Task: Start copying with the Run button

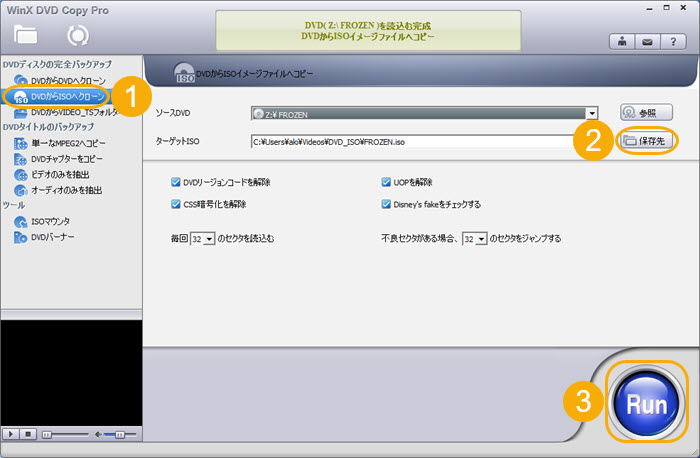Action: 646,403
